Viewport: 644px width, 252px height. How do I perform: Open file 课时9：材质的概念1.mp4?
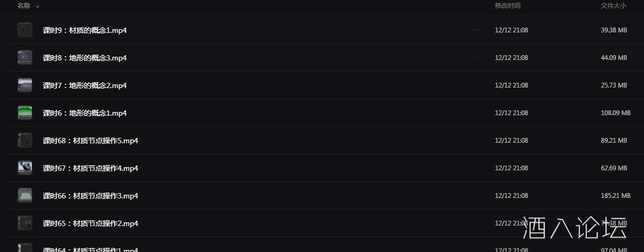(x=85, y=30)
